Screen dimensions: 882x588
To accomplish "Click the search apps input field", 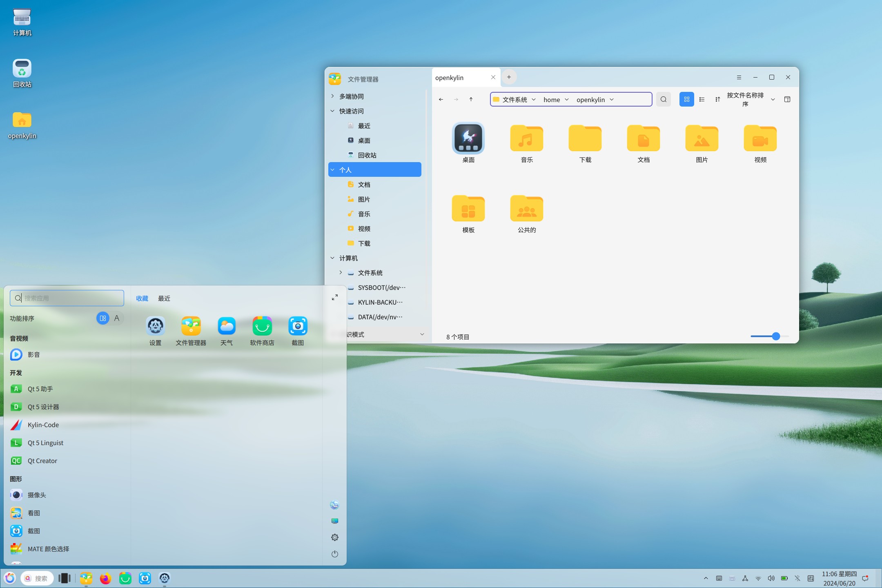I will tap(67, 298).
